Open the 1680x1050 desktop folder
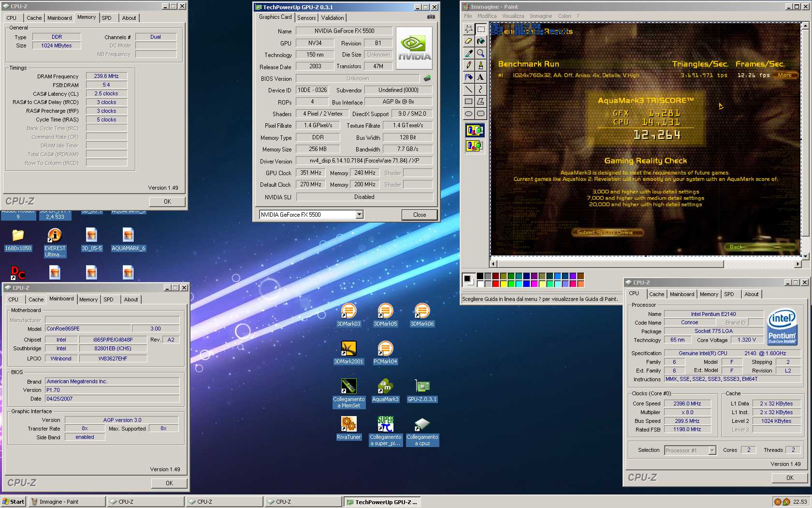Viewport: 812px width, 508px height. point(18,239)
